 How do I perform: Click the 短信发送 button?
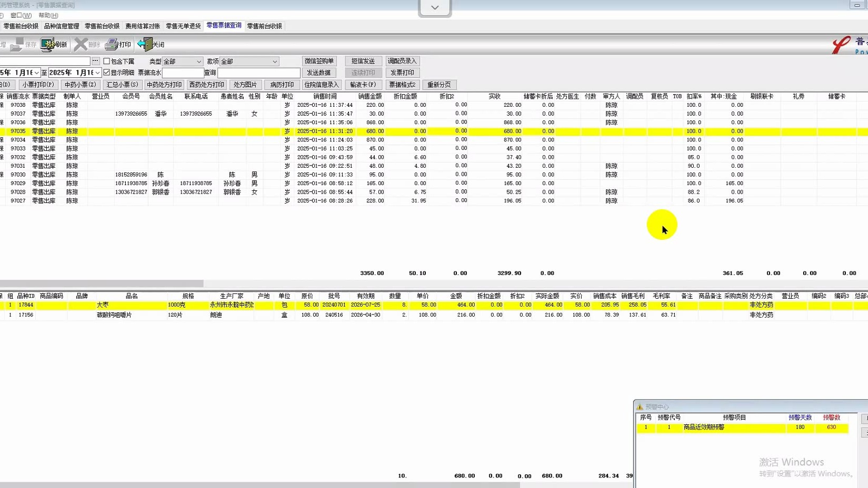coord(363,61)
